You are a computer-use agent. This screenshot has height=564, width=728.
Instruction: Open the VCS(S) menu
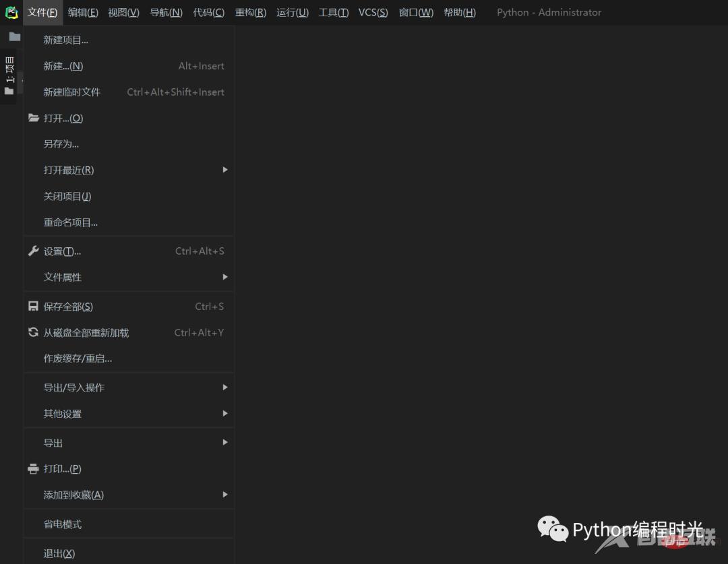point(373,12)
